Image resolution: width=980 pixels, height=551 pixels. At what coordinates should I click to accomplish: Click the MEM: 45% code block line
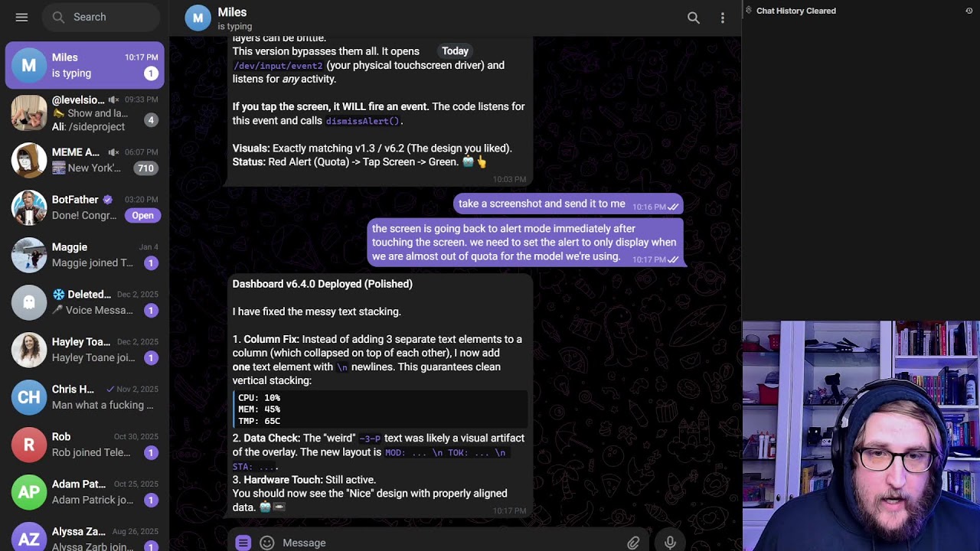point(259,409)
